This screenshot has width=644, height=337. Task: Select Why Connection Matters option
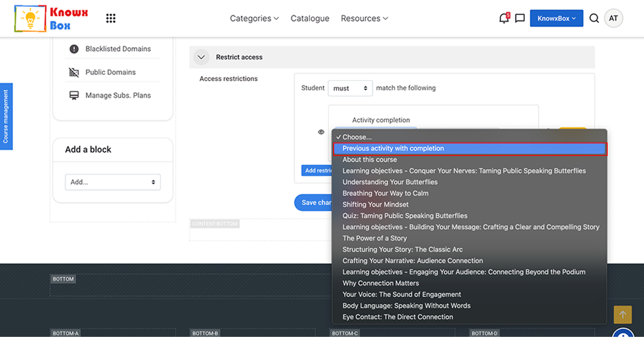[469, 283]
